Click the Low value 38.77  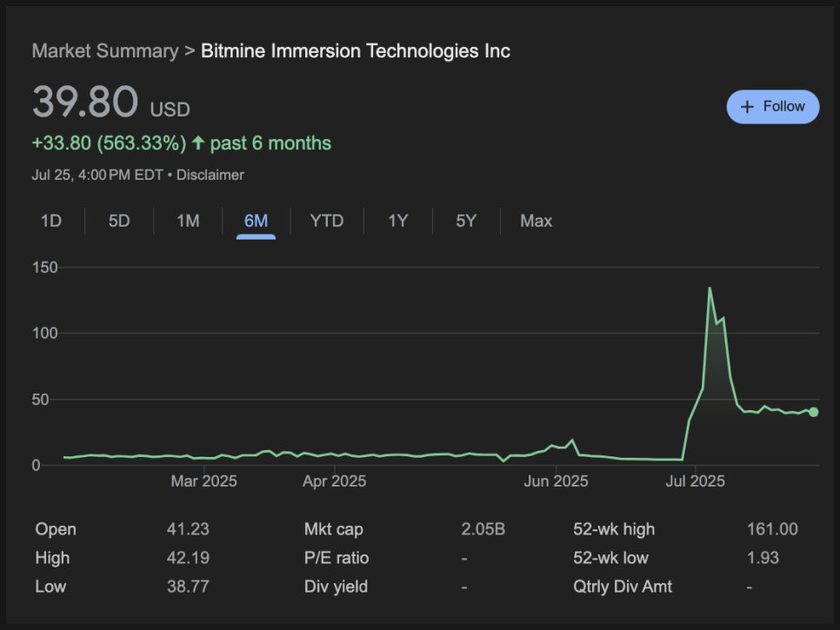pos(188,587)
